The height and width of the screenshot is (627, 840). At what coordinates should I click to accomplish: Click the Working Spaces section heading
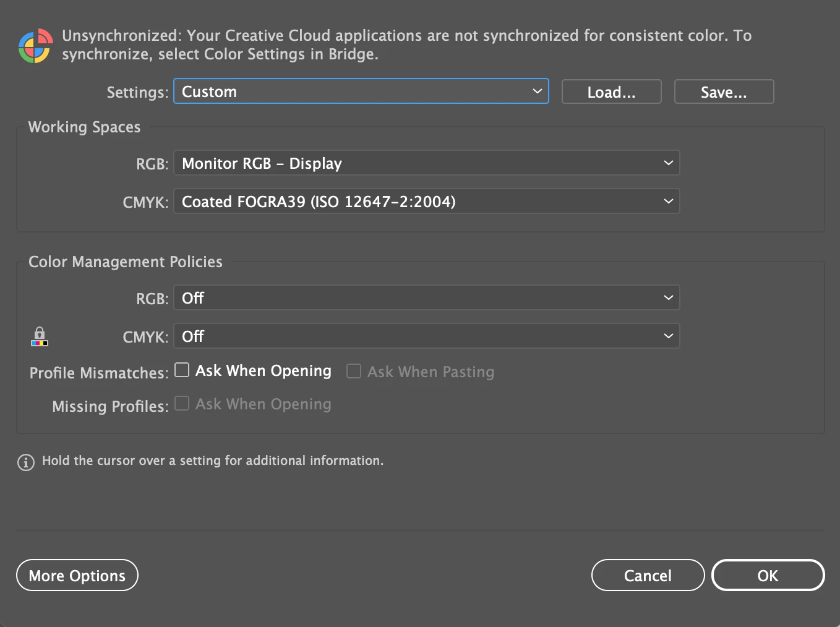[x=85, y=127]
